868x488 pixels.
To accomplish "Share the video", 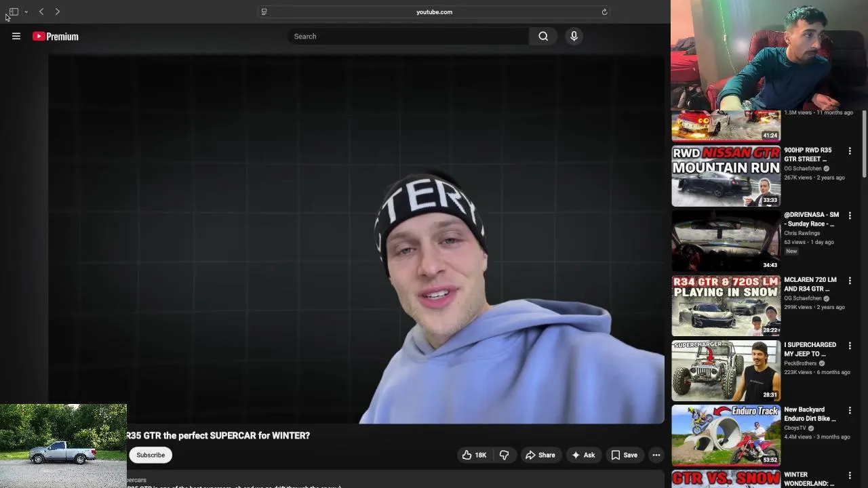I will (540, 455).
